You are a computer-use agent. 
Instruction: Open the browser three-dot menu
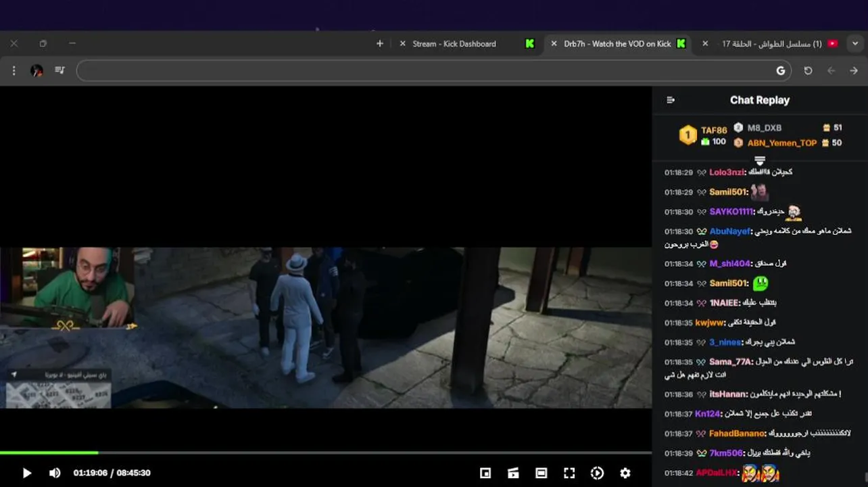14,70
